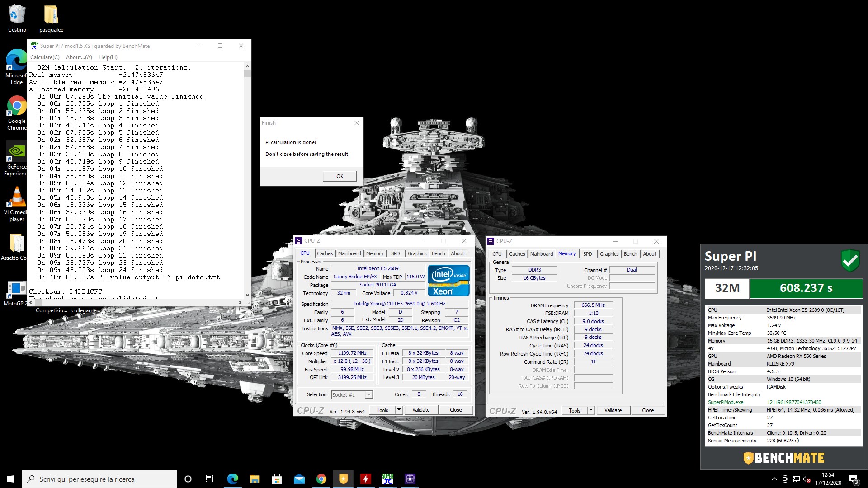Screen dimensions: 868x488
Task: Open Chrome from the taskbar
Action: [x=321, y=479]
